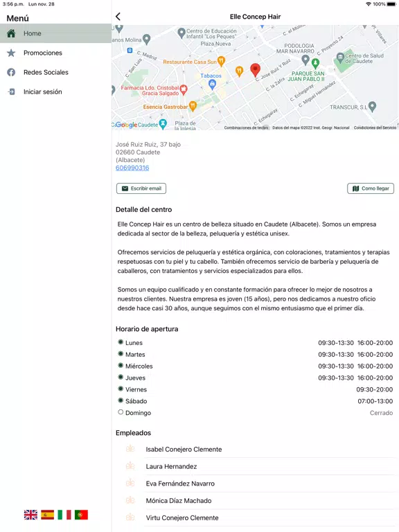This screenshot has height=532, width=399.
Task: Select employee Eva Fernández Navarro
Action: point(255,484)
